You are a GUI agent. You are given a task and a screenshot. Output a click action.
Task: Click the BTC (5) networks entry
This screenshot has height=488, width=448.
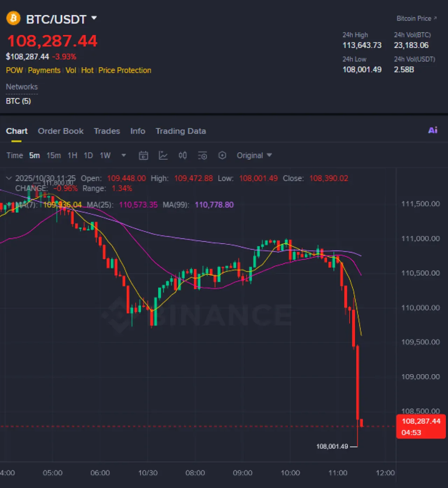pos(19,101)
